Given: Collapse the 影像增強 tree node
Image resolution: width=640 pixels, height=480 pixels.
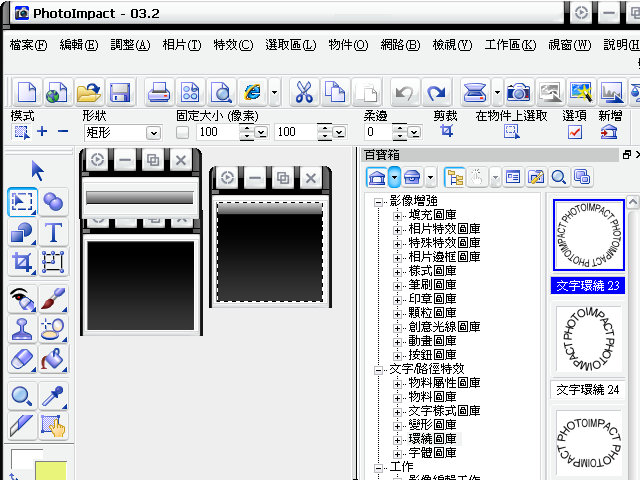Looking at the screenshot, I should [378, 202].
